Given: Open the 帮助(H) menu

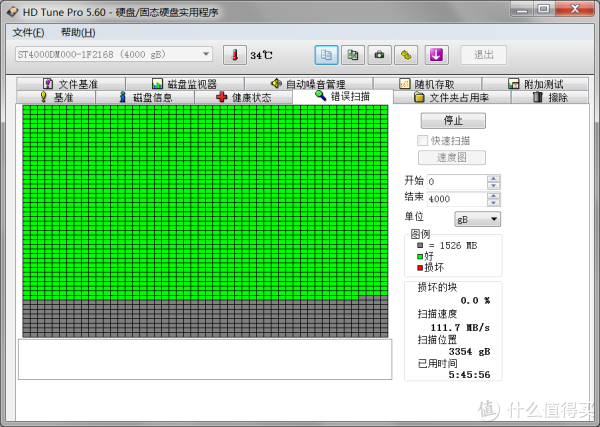Looking at the screenshot, I should 78,33.
